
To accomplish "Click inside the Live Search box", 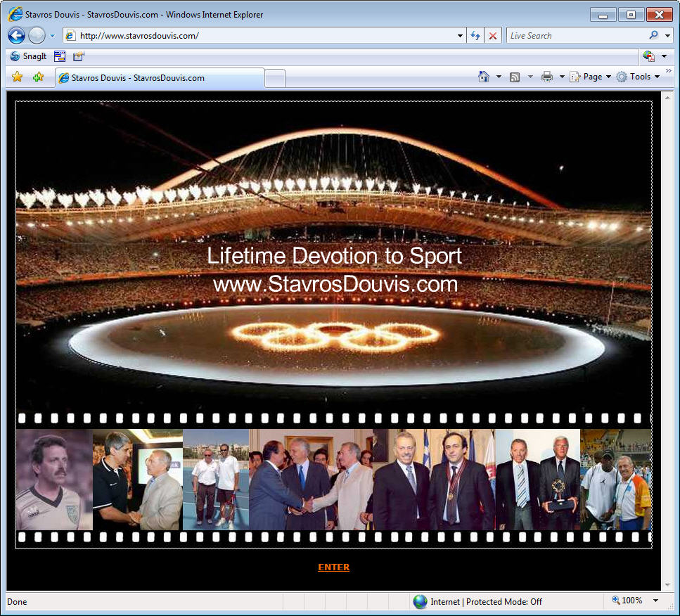I will point(577,36).
